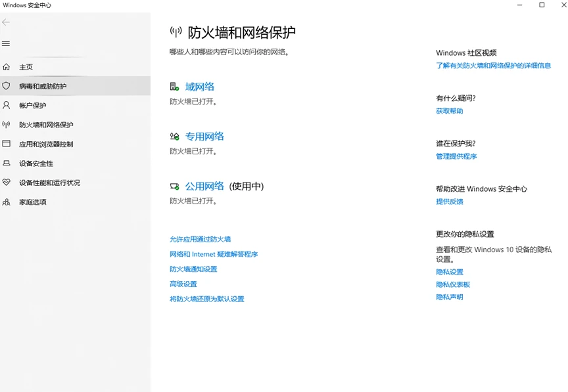This screenshot has height=392, width=568.
Task: Click the antenna icon in the sidebar
Action: pos(6,125)
